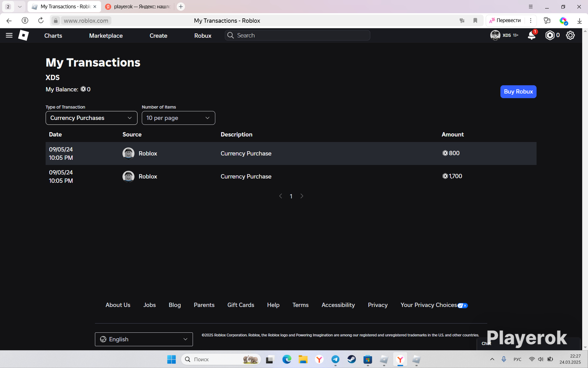Image resolution: width=588 pixels, height=368 pixels.
Task: Open Windows Start menu
Action: (171, 360)
